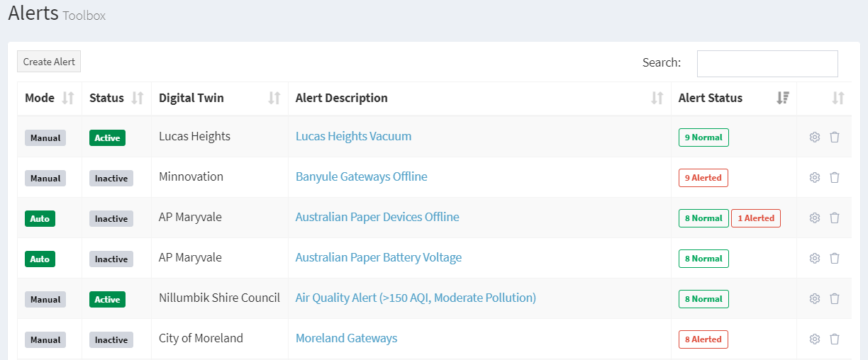This screenshot has height=360, width=868.
Task: Delete the Australian Paper Battery Voltage alert
Action: point(835,259)
